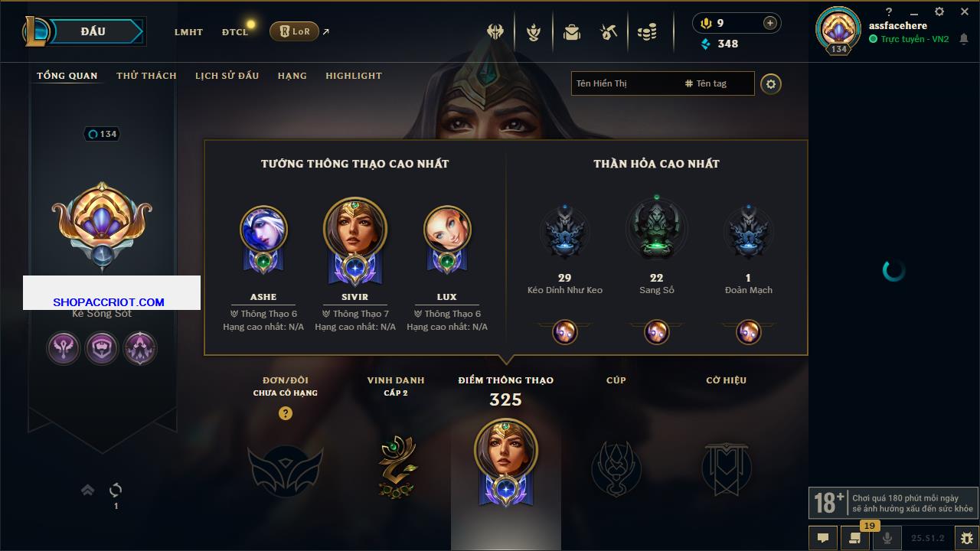Select the Sivir mastery champion portrait
This screenshot has height=551, width=980.
tap(355, 228)
